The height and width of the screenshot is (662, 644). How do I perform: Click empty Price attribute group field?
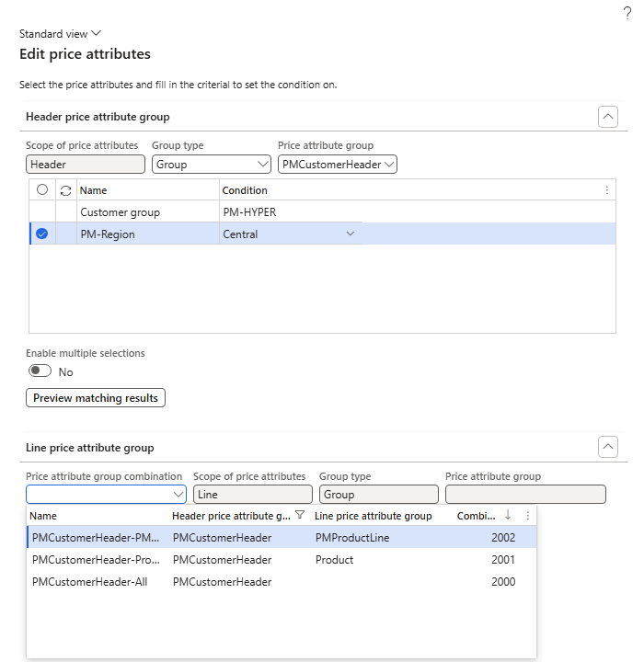coord(525,495)
